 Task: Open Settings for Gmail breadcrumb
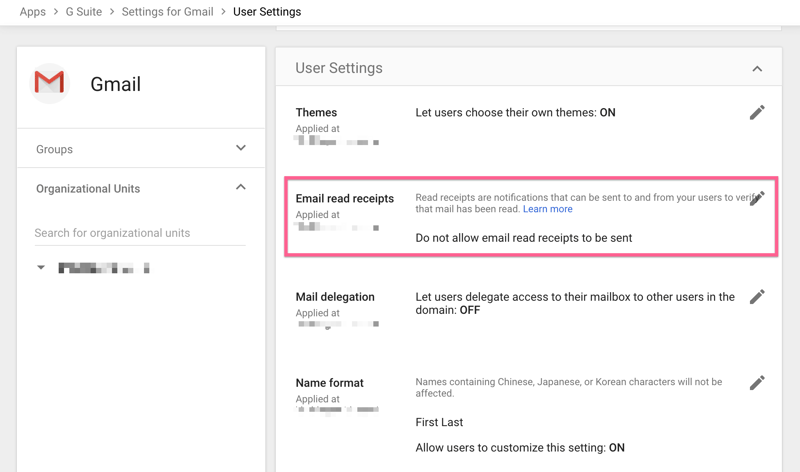pyautogui.click(x=167, y=12)
